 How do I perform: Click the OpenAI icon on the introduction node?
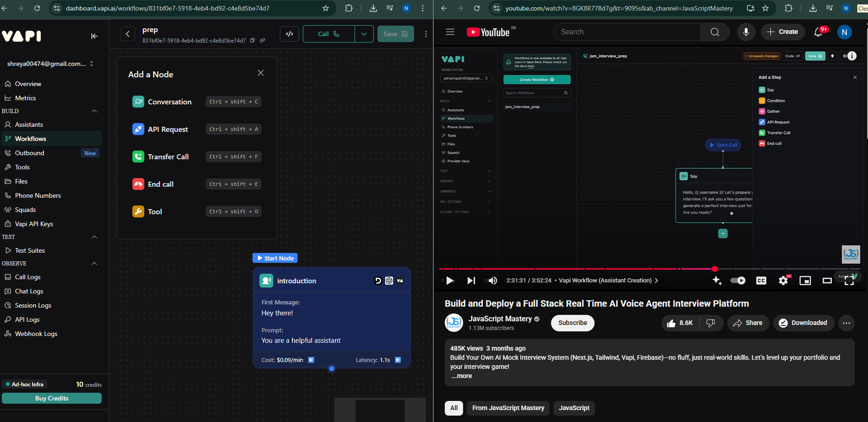pyautogui.click(x=389, y=281)
